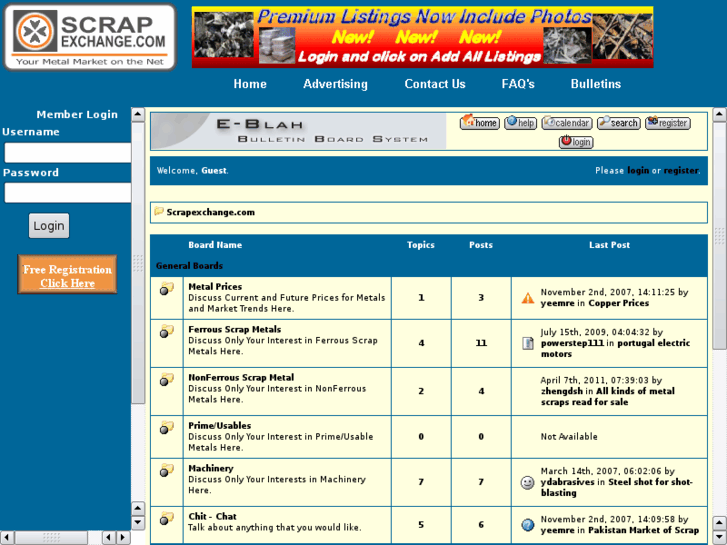
Task: Open Contact Us in the top navigation
Action: (435, 84)
